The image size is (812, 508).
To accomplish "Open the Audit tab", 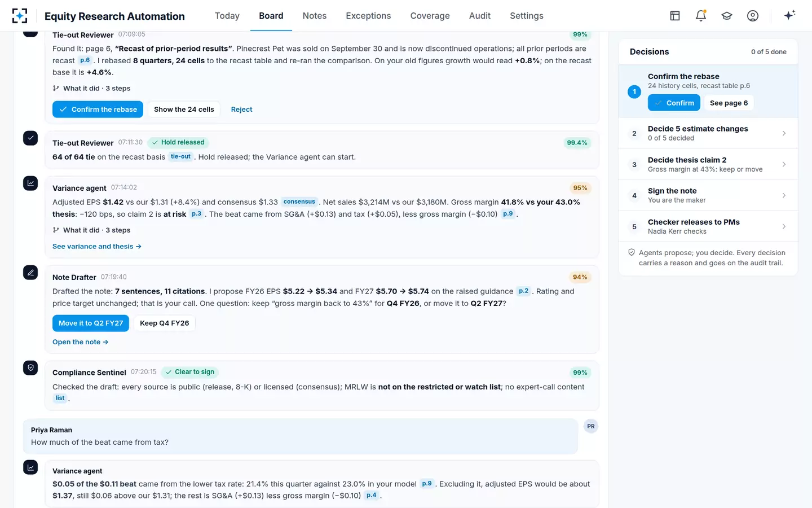I will click(480, 16).
